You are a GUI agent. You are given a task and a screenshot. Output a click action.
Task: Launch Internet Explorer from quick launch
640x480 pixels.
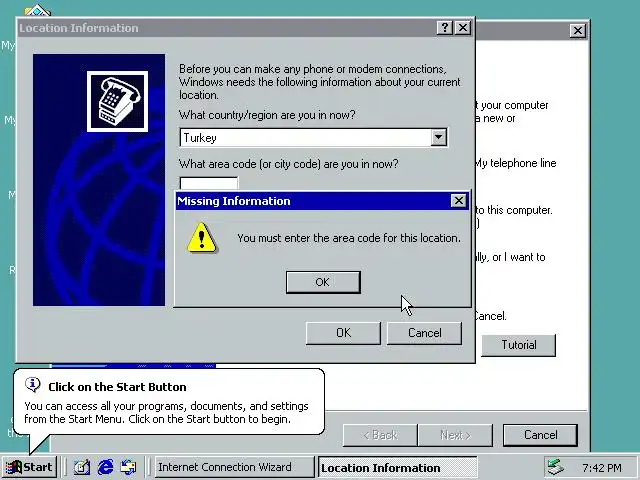[x=105, y=467]
